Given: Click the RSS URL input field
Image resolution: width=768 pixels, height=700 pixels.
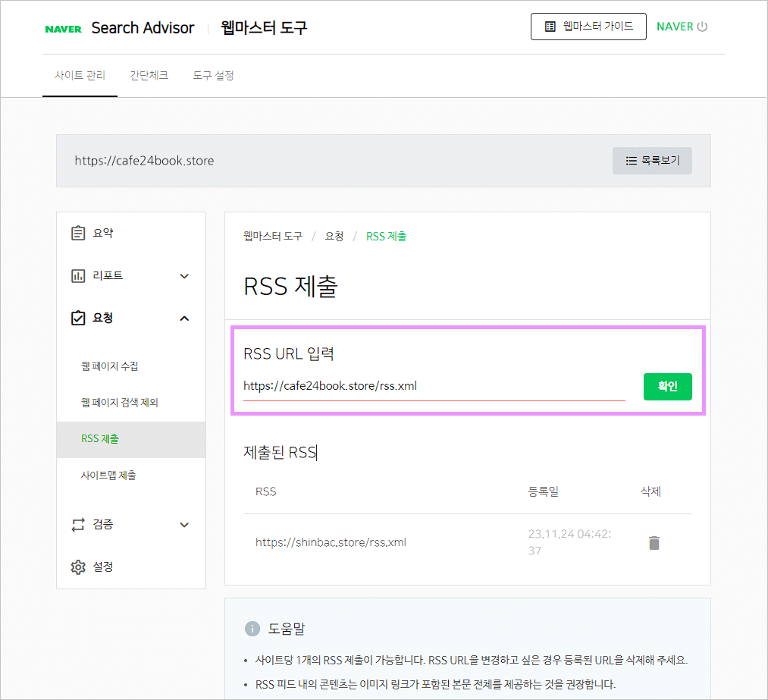Looking at the screenshot, I should pyautogui.click(x=432, y=386).
